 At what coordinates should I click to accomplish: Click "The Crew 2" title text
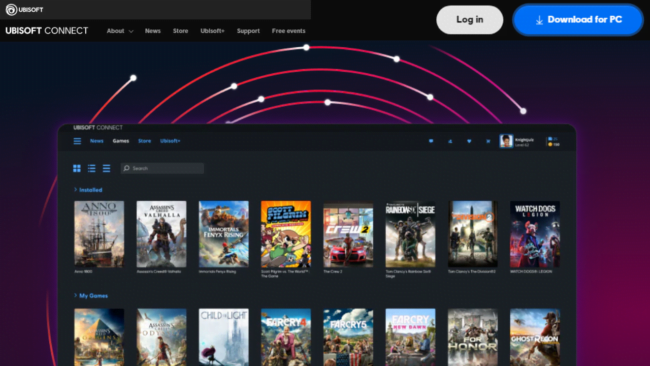(x=333, y=271)
